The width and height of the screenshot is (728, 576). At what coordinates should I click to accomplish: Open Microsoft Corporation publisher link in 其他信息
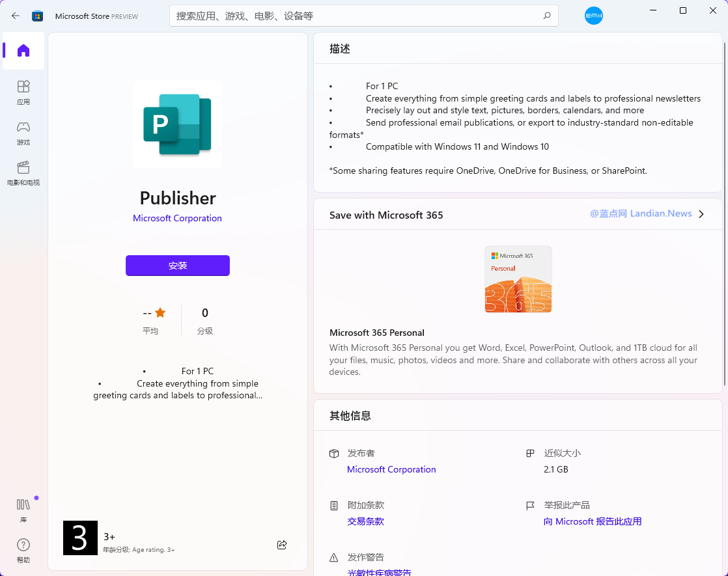(x=391, y=469)
